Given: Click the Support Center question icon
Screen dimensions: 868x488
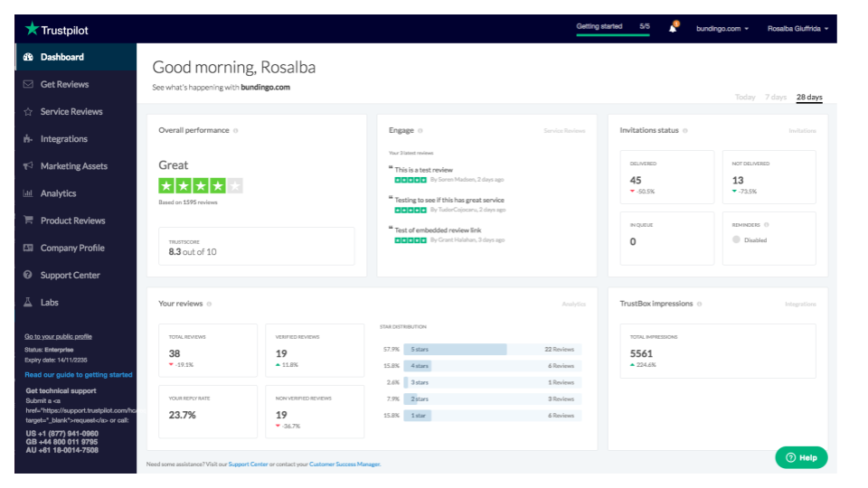Looking at the screenshot, I should pos(28,275).
